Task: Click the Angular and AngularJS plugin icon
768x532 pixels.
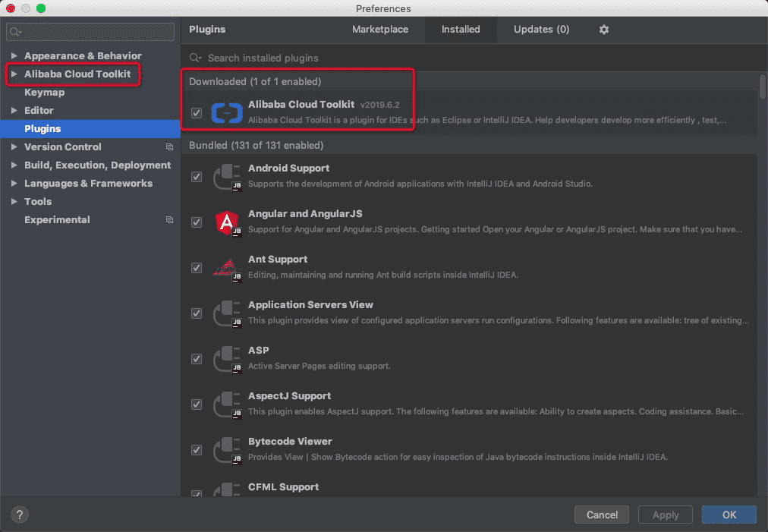Action: pyautogui.click(x=226, y=222)
